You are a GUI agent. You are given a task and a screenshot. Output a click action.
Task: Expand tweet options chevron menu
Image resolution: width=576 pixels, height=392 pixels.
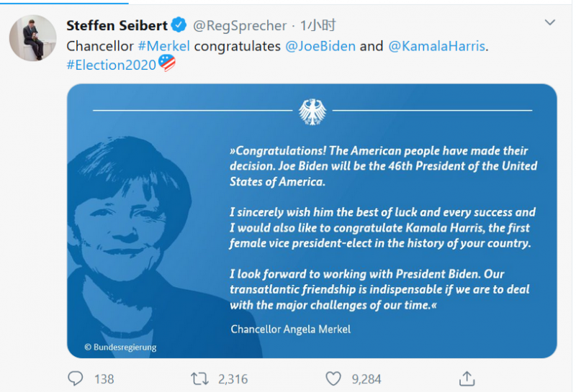click(x=549, y=22)
